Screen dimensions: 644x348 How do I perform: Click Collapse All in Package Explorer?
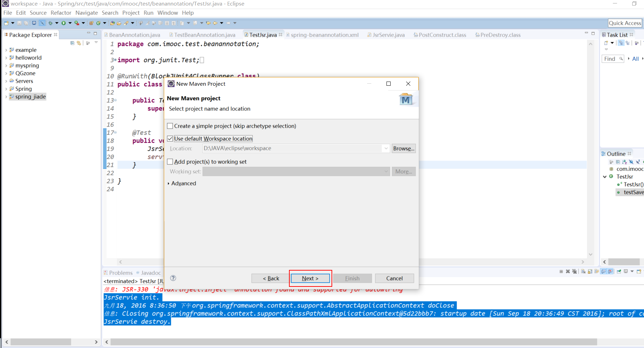[72, 43]
